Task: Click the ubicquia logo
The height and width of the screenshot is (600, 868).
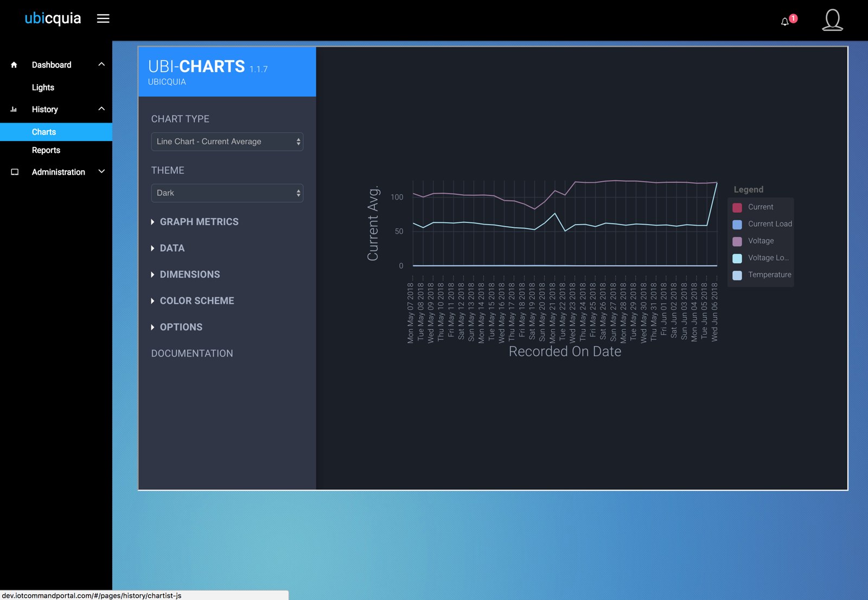Action: pos(53,18)
